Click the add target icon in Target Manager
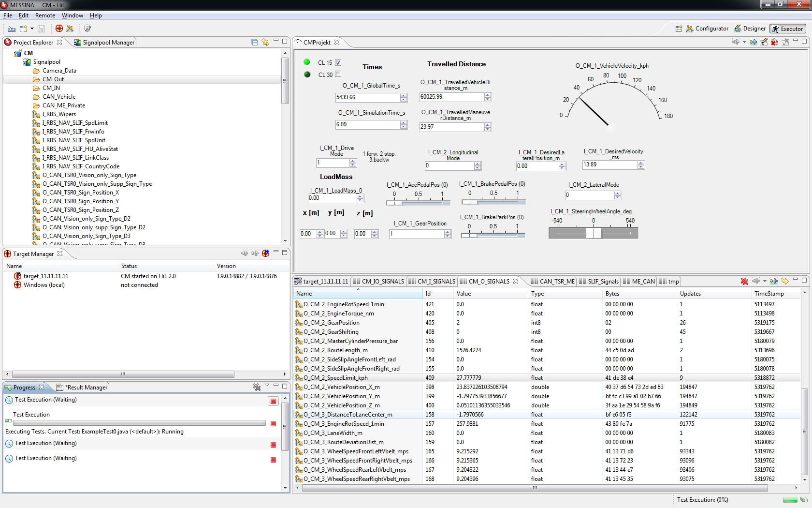Viewport: 812px width, 508px height. click(x=265, y=253)
